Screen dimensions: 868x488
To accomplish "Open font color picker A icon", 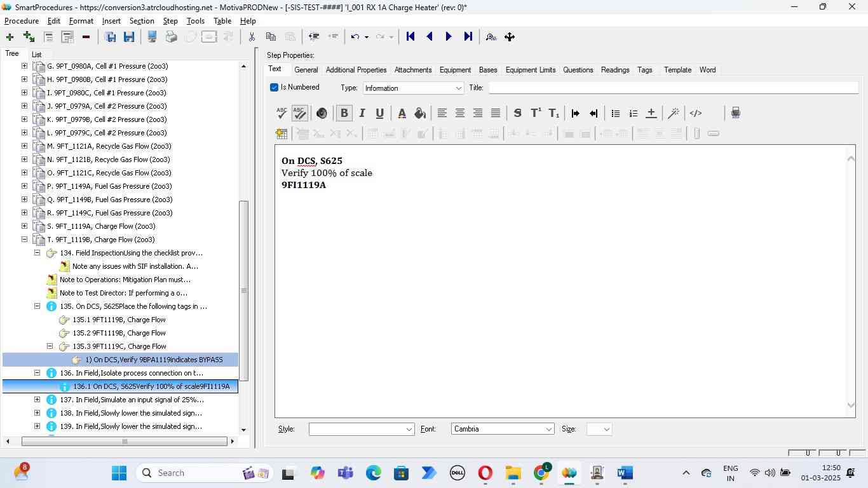I will point(402,113).
